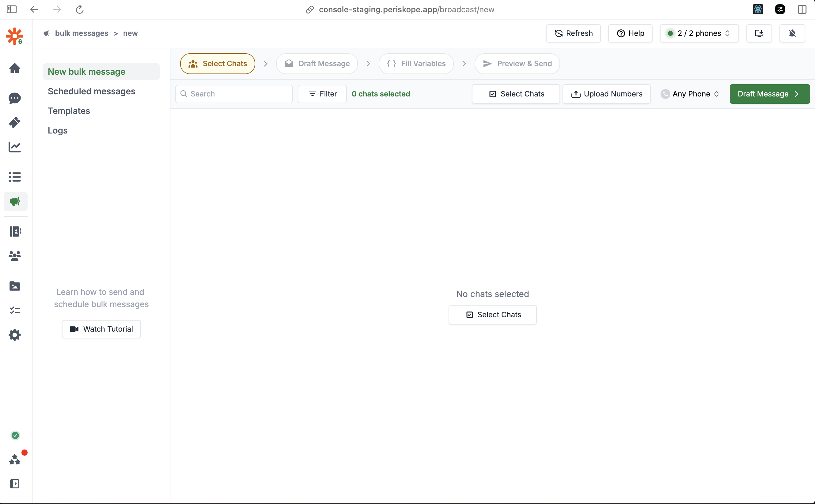This screenshot has height=504, width=815.
Task: Open Templates section
Action: tap(69, 111)
